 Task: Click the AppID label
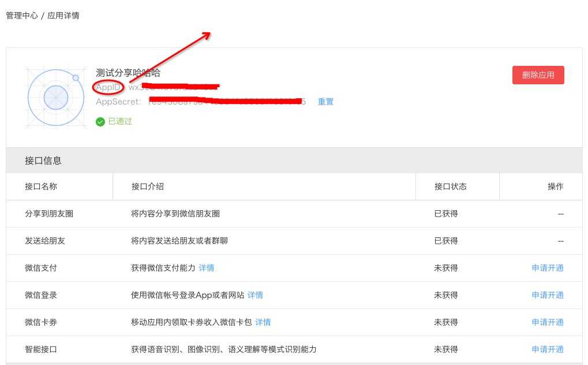point(108,87)
